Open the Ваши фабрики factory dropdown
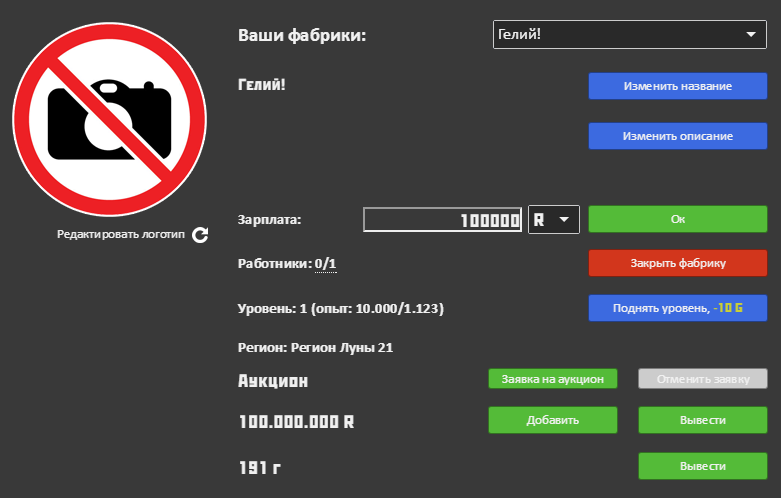 (629, 35)
